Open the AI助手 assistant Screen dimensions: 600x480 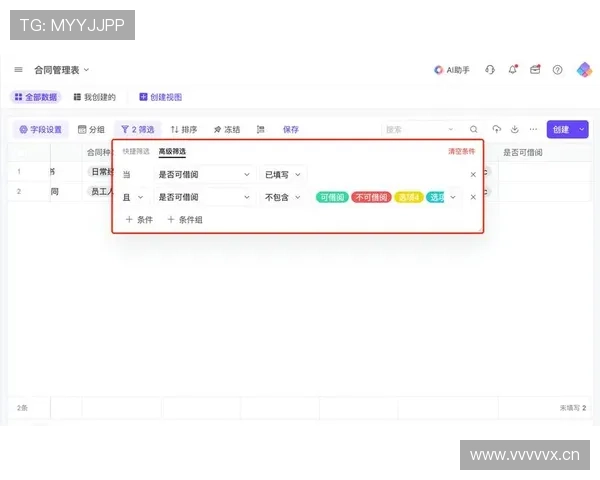(452, 70)
